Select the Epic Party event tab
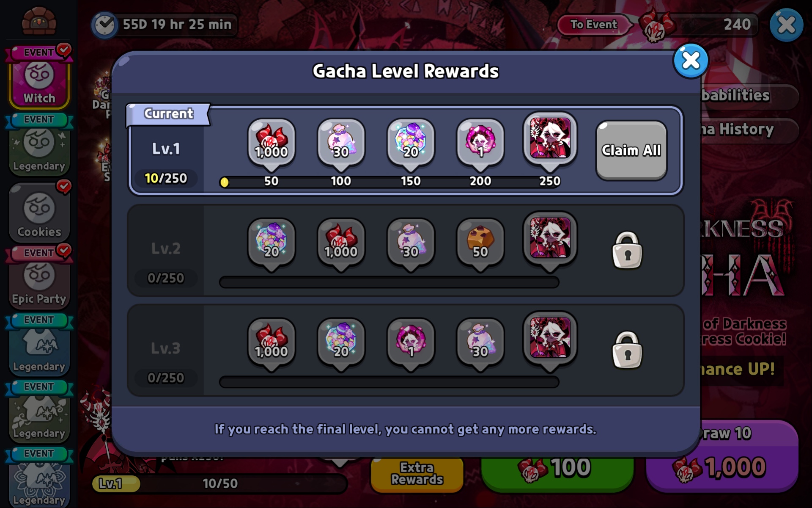This screenshot has height=508, width=812. pos(39,278)
